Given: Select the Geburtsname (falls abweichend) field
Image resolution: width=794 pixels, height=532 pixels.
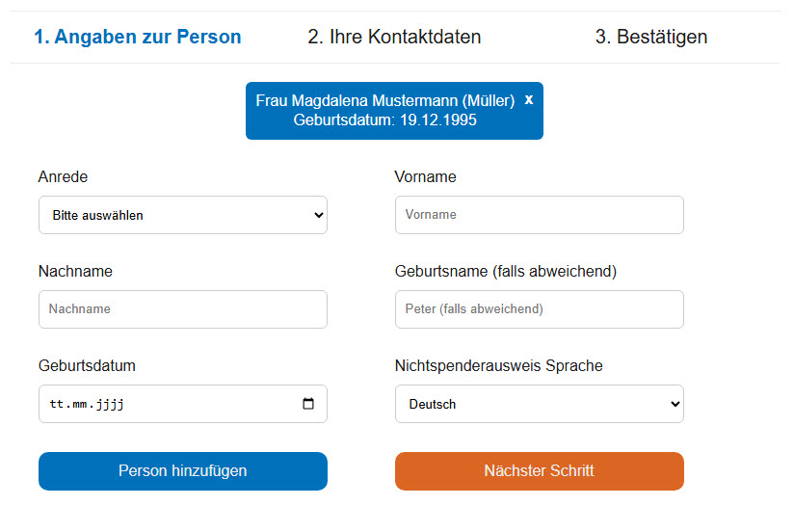Looking at the screenshot, I should (540, 309).
